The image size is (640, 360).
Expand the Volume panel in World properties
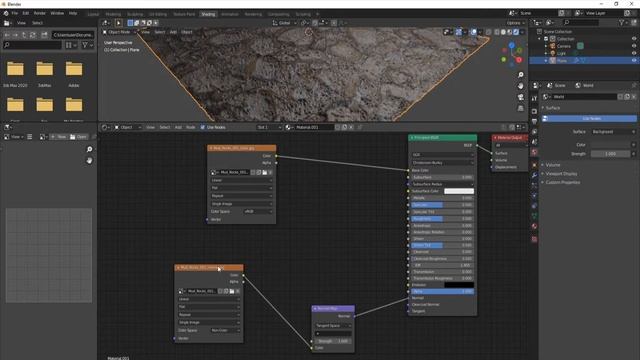click(x=553, y=165)
